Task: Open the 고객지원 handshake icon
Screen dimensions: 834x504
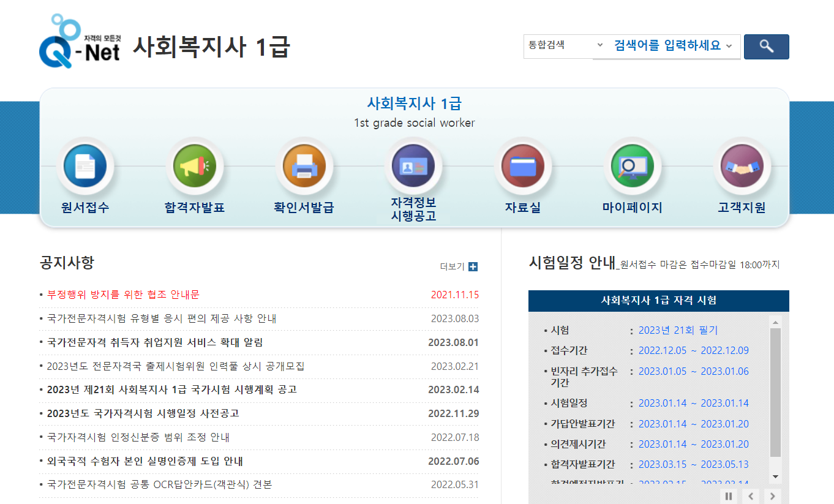Action: (742, 166)
